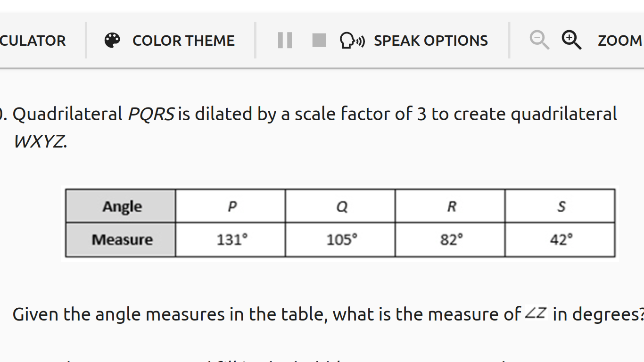Select the angle P table cell

point(230,206)
